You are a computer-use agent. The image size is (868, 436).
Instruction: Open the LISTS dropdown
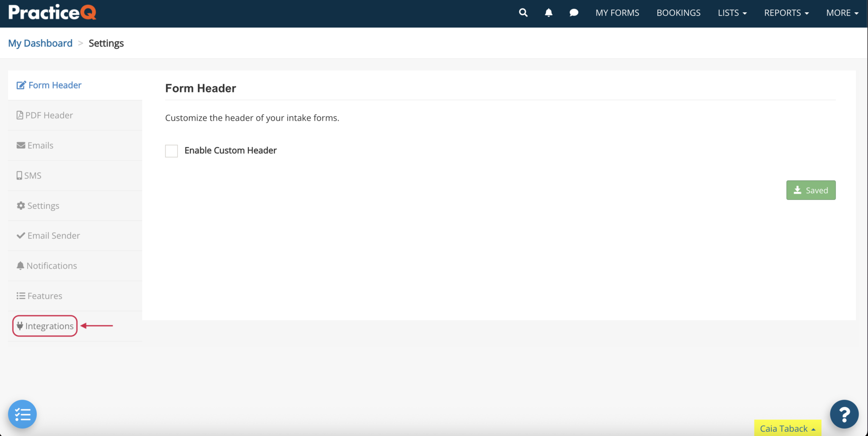[732, 13]
